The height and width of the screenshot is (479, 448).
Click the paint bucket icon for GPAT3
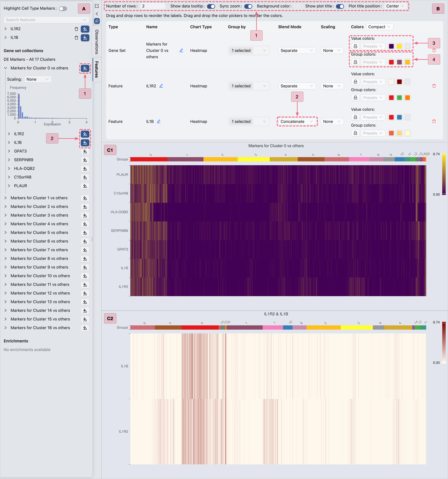click(x=85, y=151)
